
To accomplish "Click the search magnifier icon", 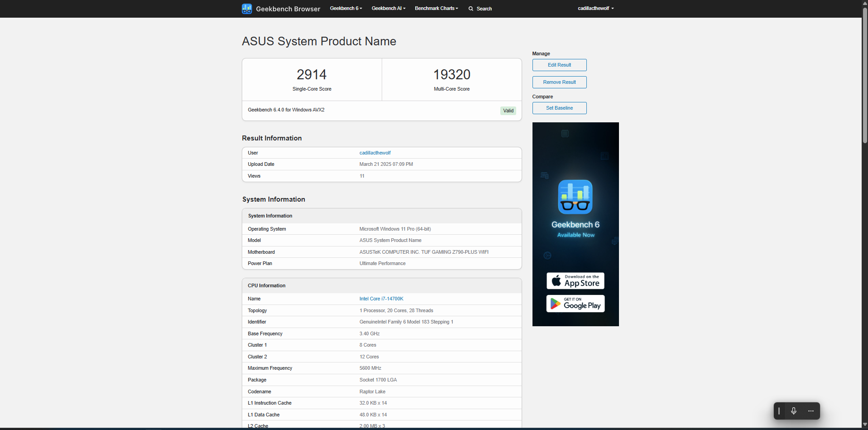I will click(x=471, y=9).
